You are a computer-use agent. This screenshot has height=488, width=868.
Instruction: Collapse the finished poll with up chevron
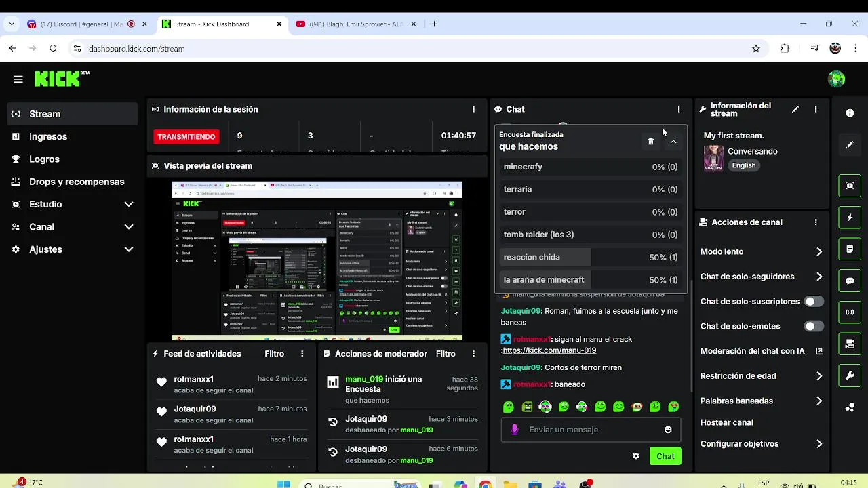tap(673, 142)
